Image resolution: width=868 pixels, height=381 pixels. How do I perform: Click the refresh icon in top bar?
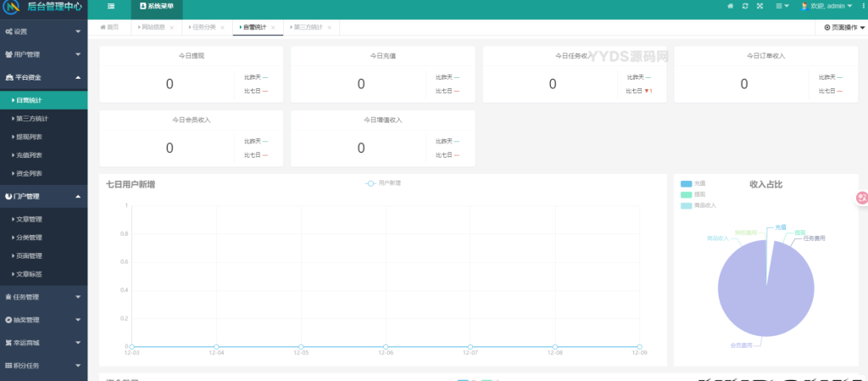pos(744,6)
